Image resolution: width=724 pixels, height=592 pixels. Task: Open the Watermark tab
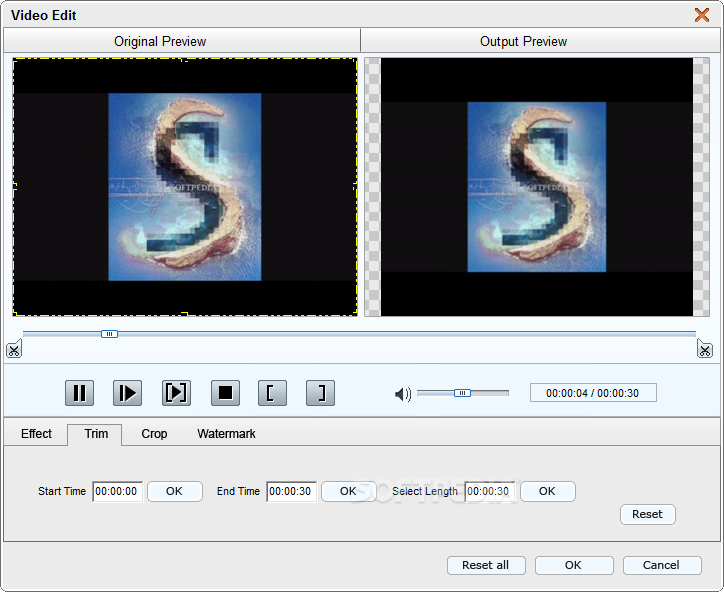226,434
